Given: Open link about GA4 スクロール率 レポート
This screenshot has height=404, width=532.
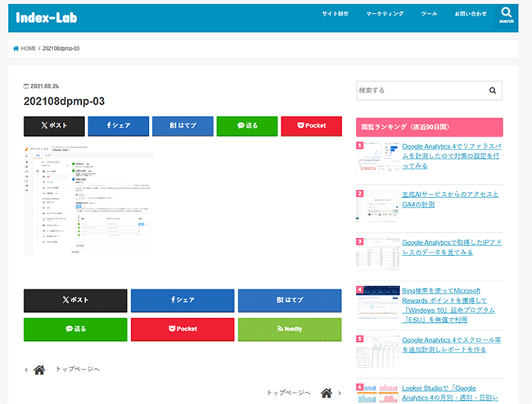Looking at the screenshot, I should [451, 345].
